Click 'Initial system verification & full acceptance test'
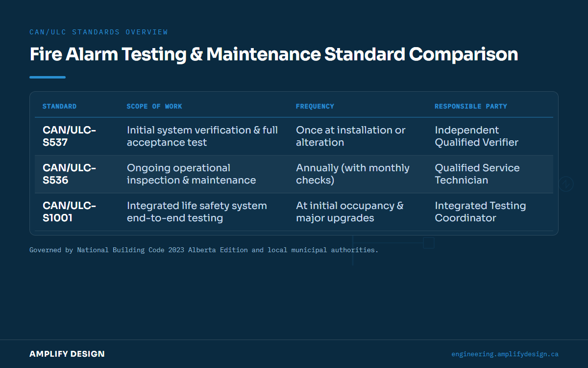 pos(202,136)
